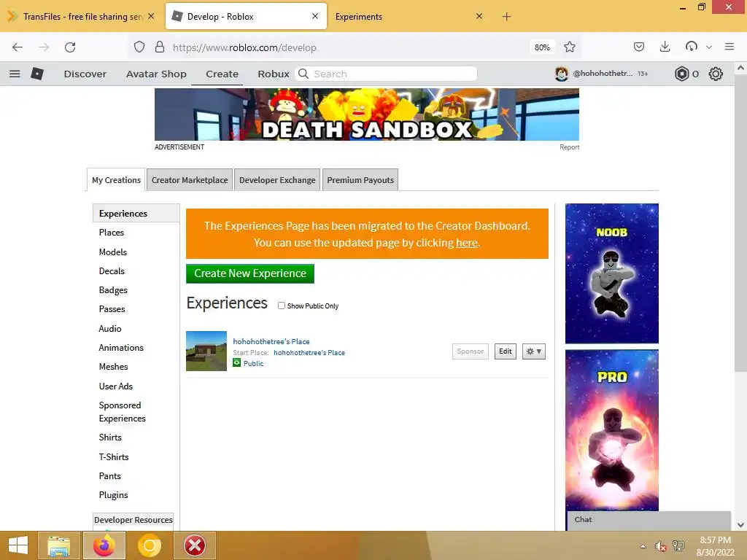Show hidden system tray icons

(x=643, y=546)
